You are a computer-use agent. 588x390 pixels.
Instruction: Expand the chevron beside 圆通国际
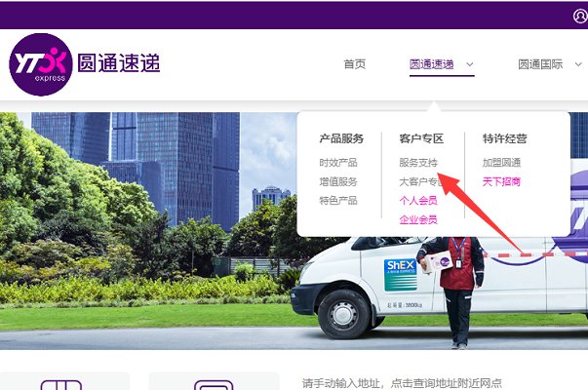pos(578,64)
